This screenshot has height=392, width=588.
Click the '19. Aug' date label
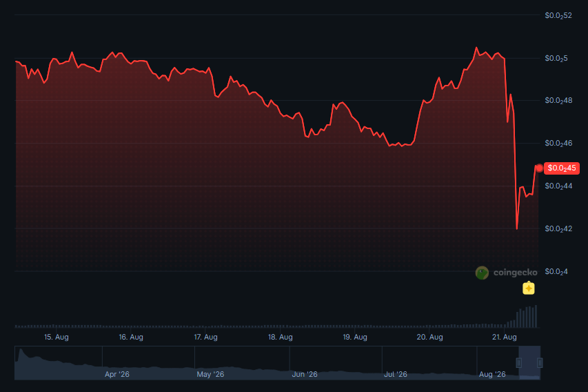[x=355, y=337]
